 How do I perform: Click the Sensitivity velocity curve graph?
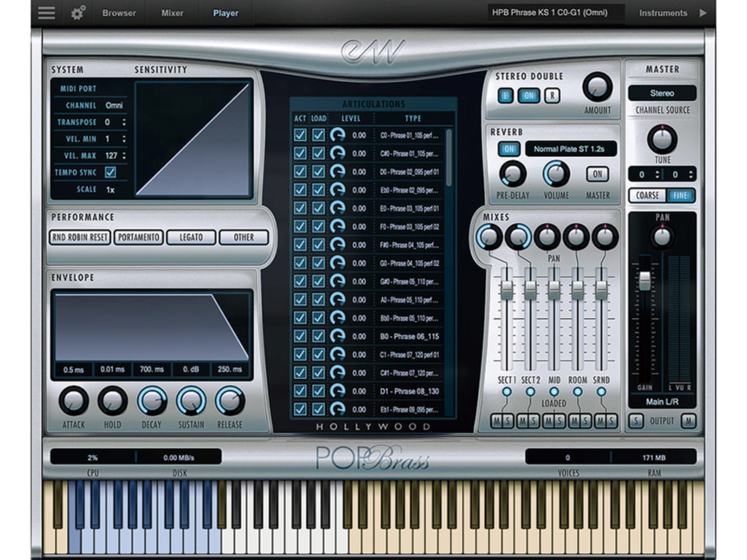pos(193,139)
